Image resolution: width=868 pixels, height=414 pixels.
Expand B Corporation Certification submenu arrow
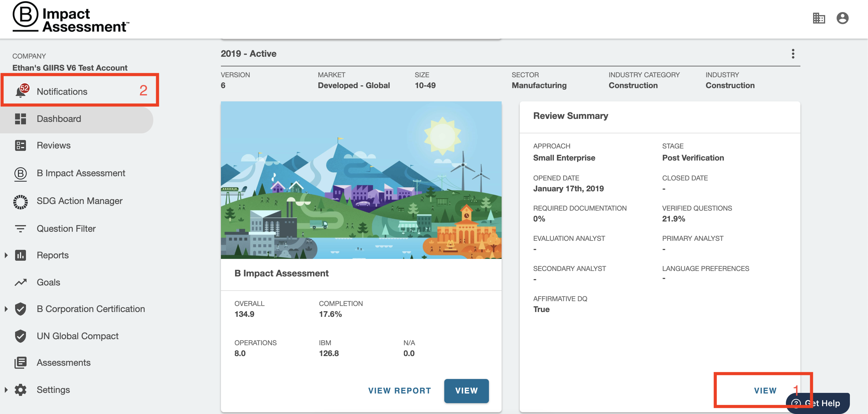[6, 309]
